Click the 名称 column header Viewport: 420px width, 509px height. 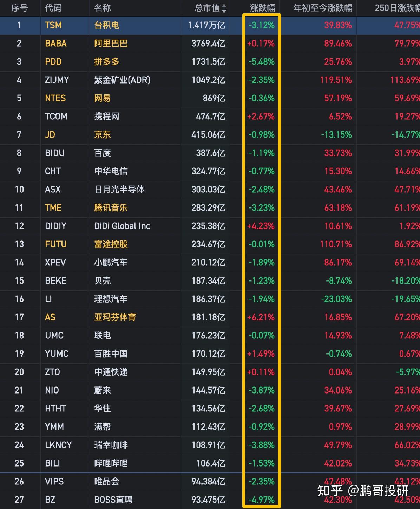103,8
